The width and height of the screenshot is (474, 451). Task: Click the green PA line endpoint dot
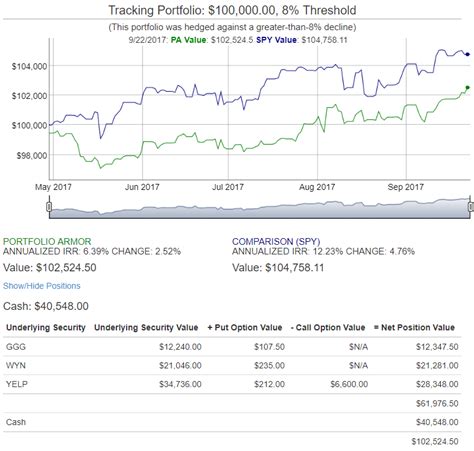pyautogui.click(x=467, y=88)
